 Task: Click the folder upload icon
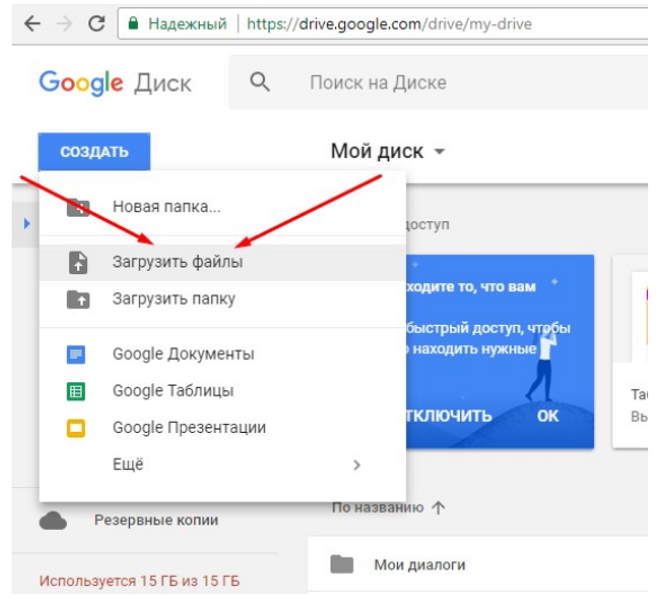pyautogui.click(x=78, y=299)
